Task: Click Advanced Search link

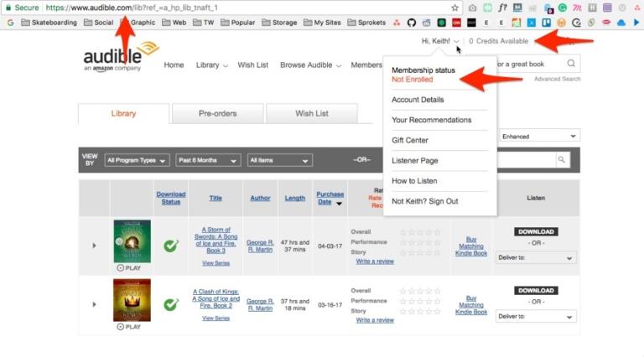Action: click(x=557, y=79)
